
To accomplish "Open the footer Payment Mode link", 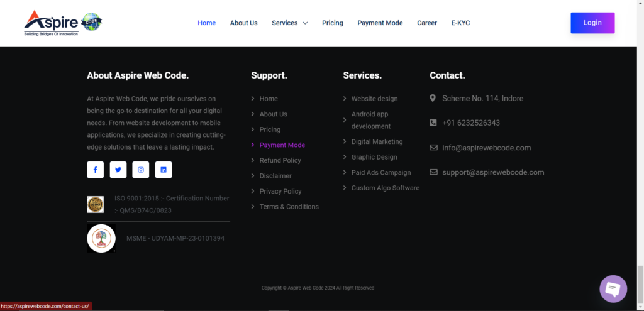I will click(282, 145).
